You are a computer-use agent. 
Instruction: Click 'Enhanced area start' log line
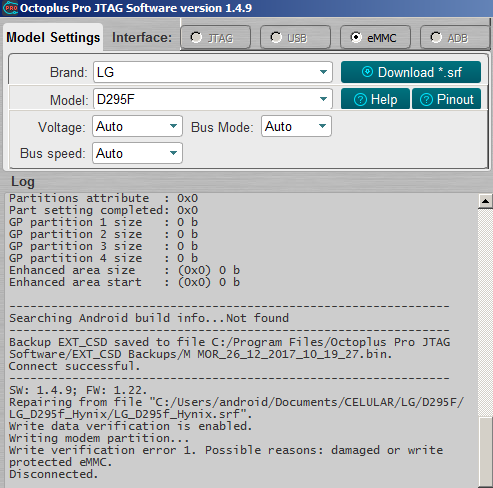[x=124, y=282]
